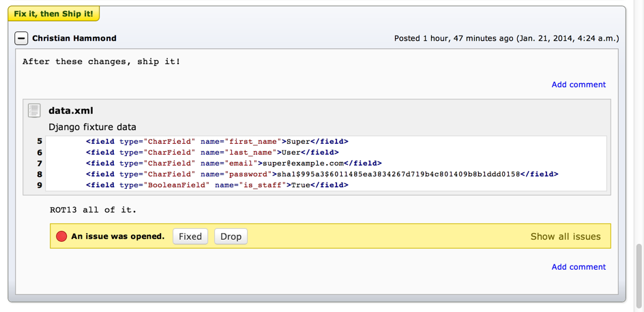Screen dimensions: 644x312
Task: Click the 'Fix it, then Ship it!' label
Action: coord(53,14)
